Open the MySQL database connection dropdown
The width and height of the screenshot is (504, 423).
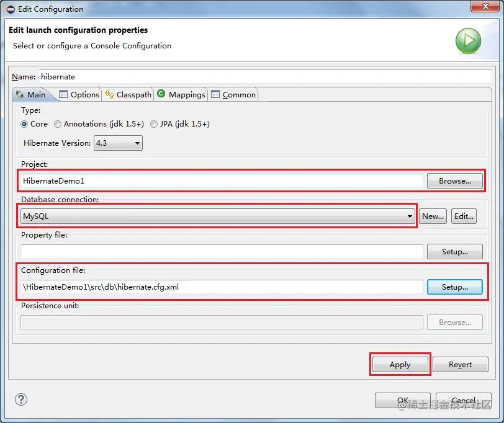408,216
